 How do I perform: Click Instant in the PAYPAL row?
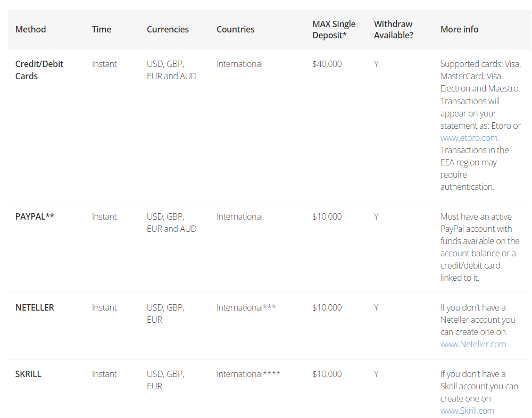104,216
